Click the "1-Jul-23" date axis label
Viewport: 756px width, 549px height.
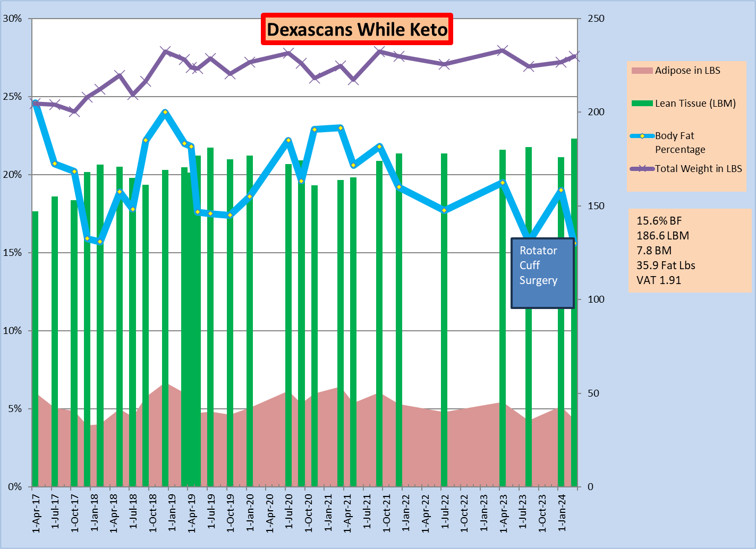[x=523, y=512]
